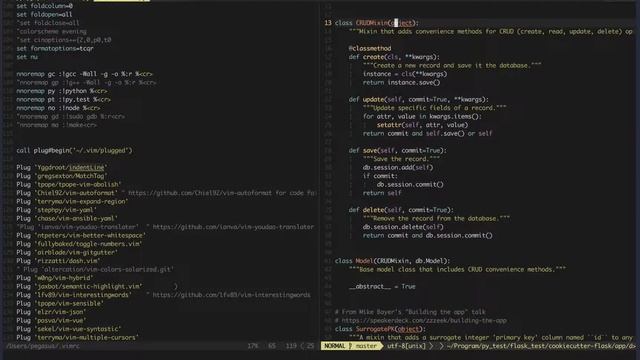Click the Plug 'tpope/vim-sensible' line
Screen dimensions: 640x360
60,303
